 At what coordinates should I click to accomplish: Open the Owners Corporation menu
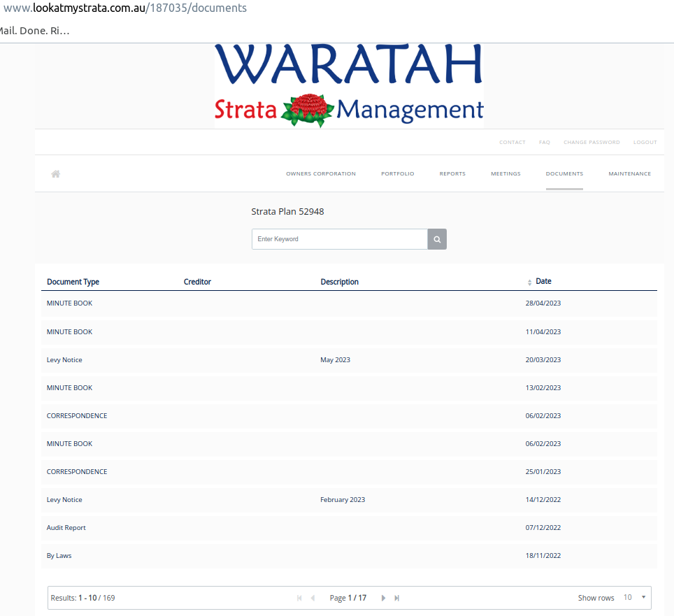(321, 173)
